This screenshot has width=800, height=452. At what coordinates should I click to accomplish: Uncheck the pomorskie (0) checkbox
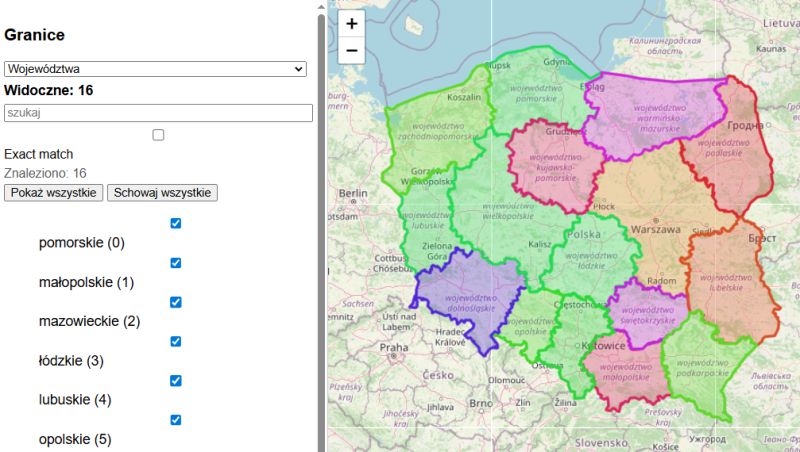click(x=176, y=223)
